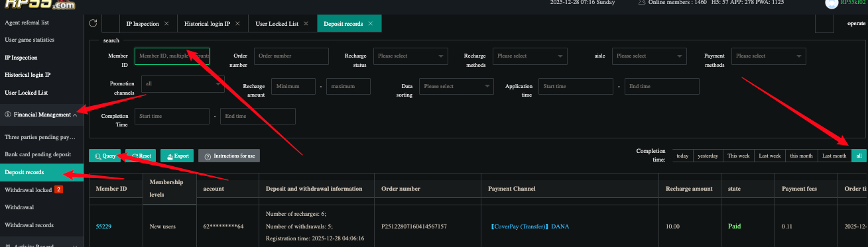Export the deposit records
The width and height of the screenshot is (868, 247).
[177, 156]
